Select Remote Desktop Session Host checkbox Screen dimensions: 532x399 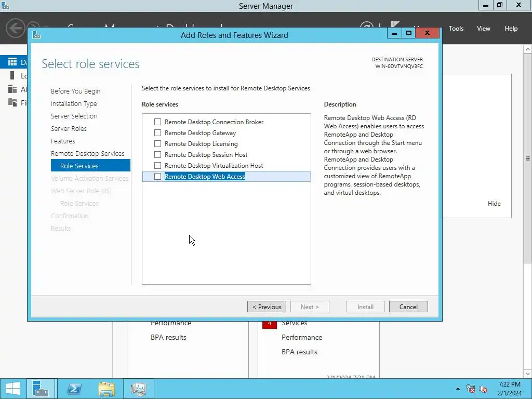point(157,154)
